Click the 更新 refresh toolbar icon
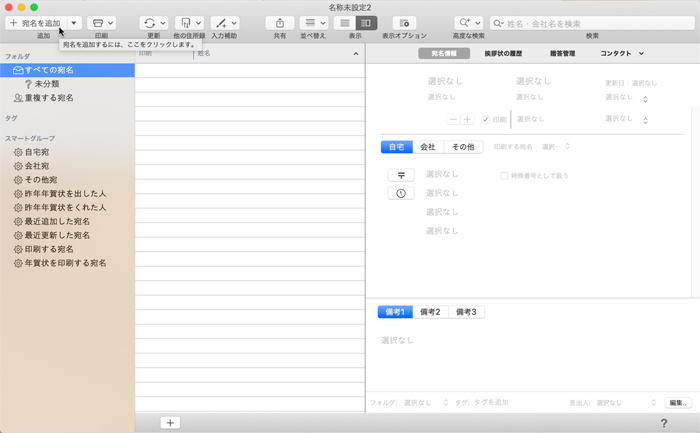The width and height of the screenshot is (700, 433). click(x=148, y=22)
